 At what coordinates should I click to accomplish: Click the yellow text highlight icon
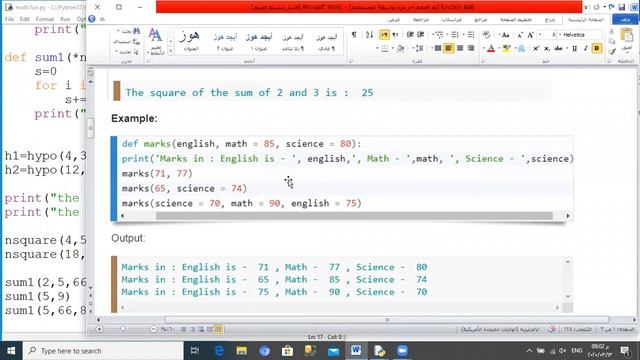(507, 48)
